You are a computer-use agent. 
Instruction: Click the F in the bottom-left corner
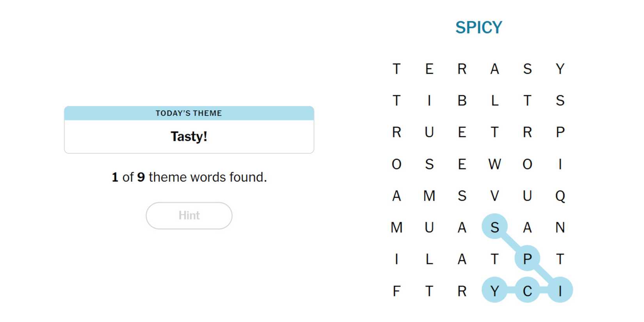pos(397,291)
